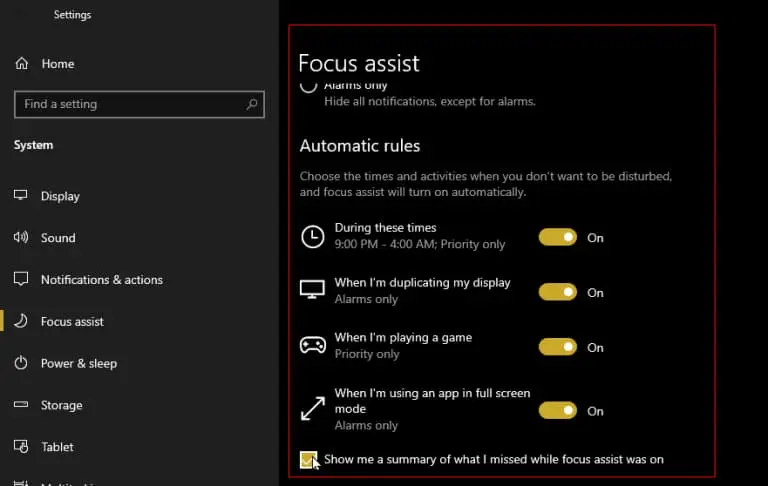The image size is (768, 486).
Task: Disable duplicating my display toggle
Action: click(x=557, y=292)
